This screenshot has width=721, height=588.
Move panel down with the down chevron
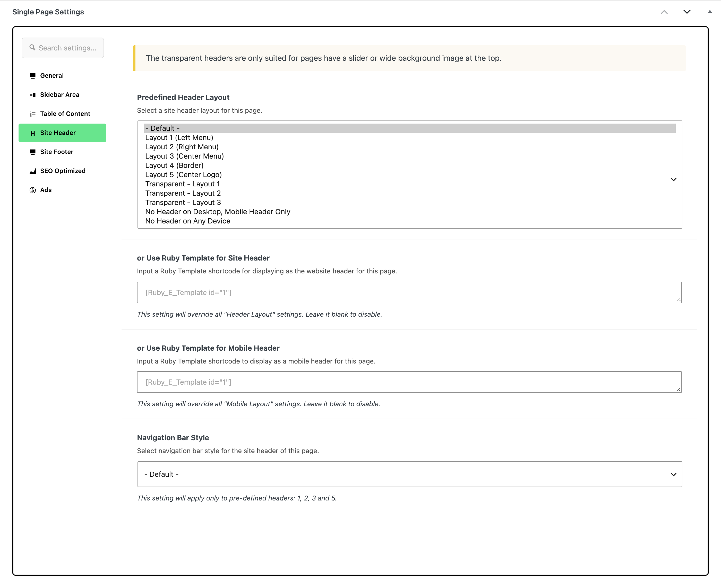pos(687,12)
